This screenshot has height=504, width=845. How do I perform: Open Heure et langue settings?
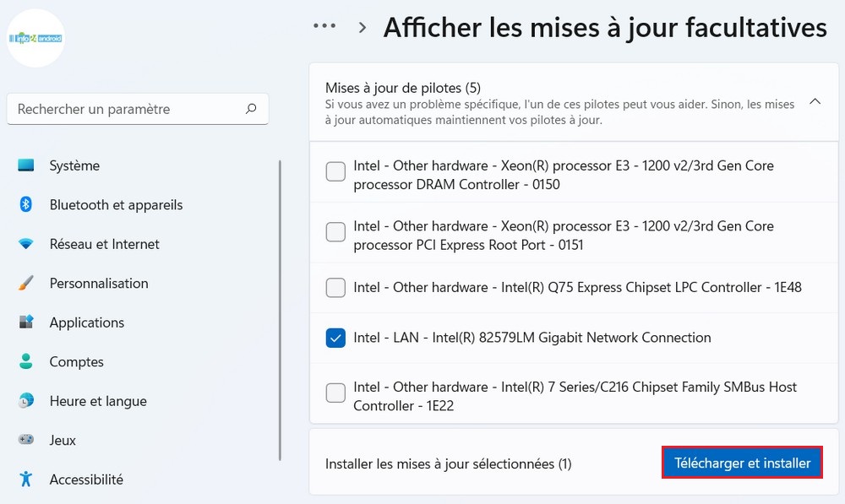point(26,401)
